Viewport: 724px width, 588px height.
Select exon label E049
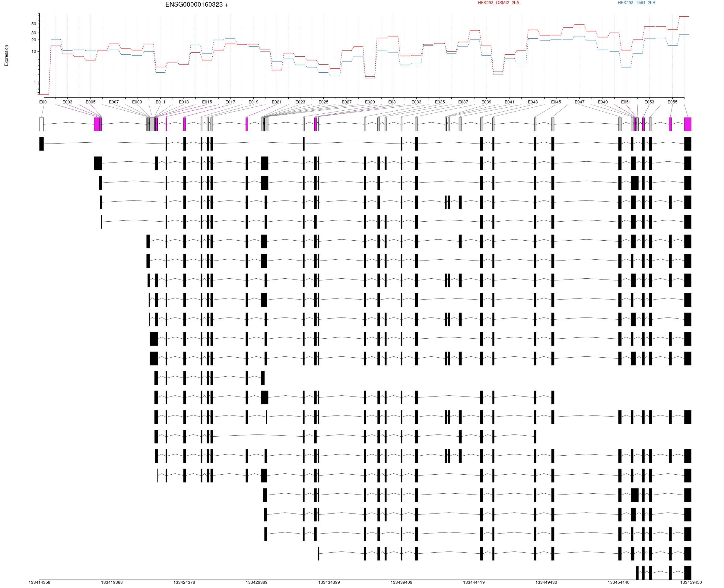click(603, 102)
